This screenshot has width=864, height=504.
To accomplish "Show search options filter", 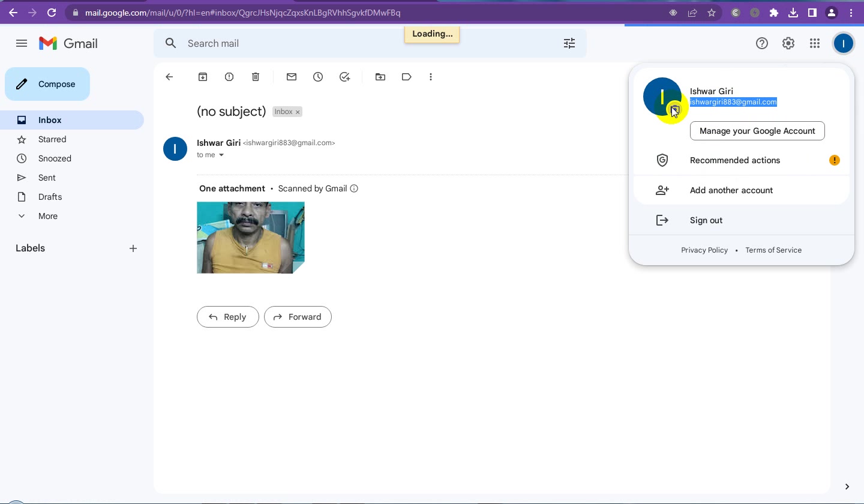I will coord(569,43).
